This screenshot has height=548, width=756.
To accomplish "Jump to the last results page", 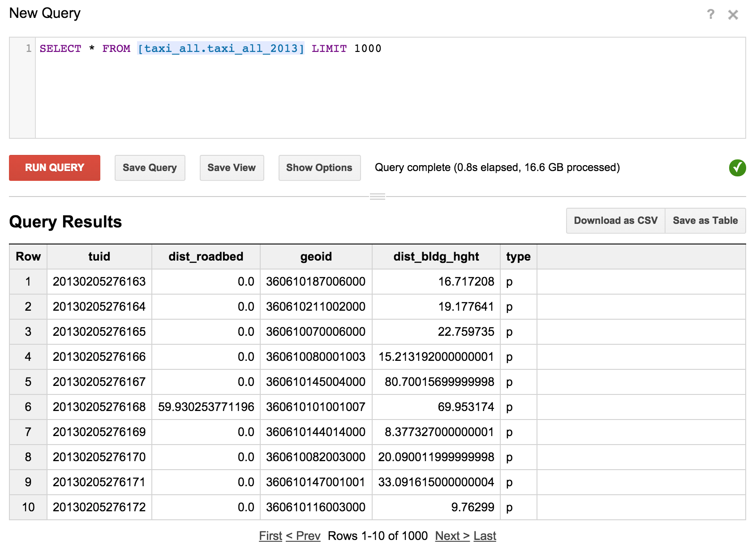I will (x=485, y=535).
